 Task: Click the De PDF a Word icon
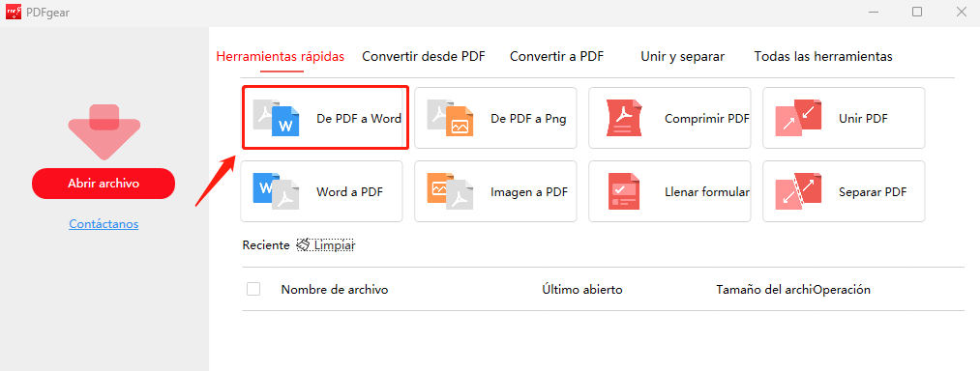pos(277,118)
